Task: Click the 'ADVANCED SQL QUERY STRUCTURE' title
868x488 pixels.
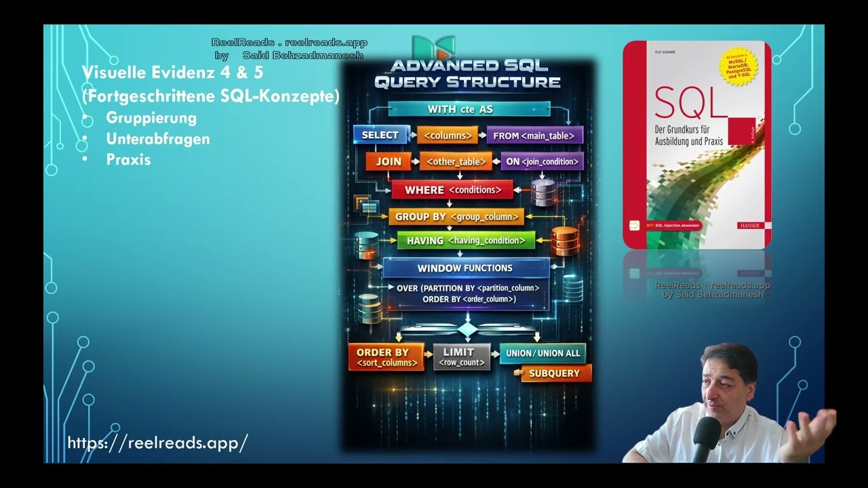Action: [x=468, y=75]
